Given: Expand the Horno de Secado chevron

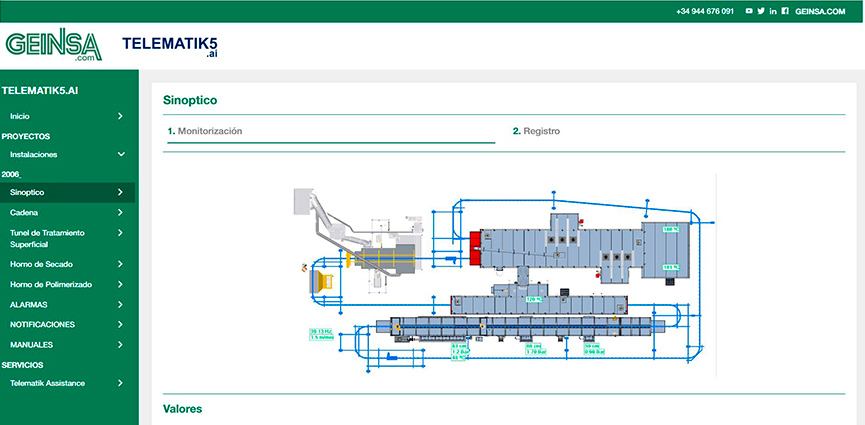Looking at the screenshot, I should point(120,264).
